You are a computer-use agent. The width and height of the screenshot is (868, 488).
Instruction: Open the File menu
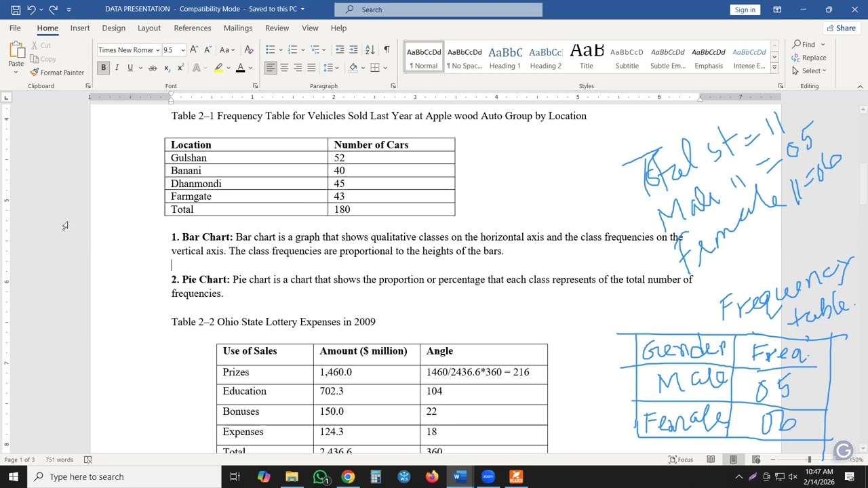click(15, 28)
